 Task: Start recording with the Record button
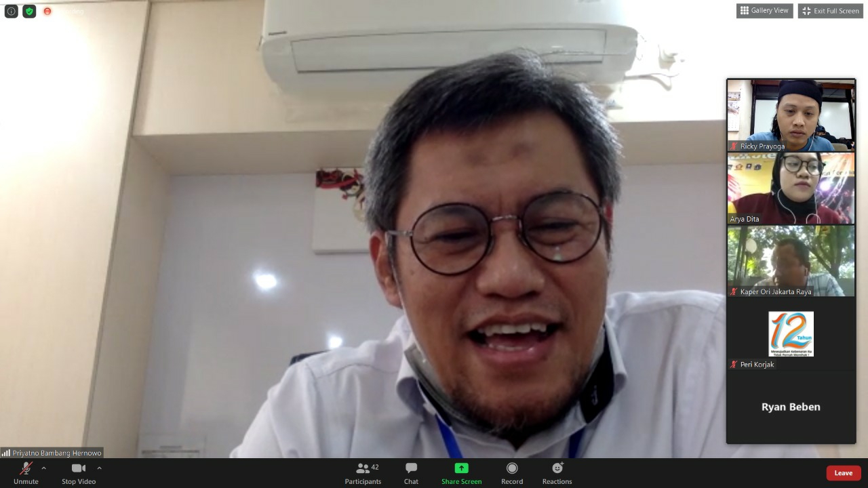(512, 473)
